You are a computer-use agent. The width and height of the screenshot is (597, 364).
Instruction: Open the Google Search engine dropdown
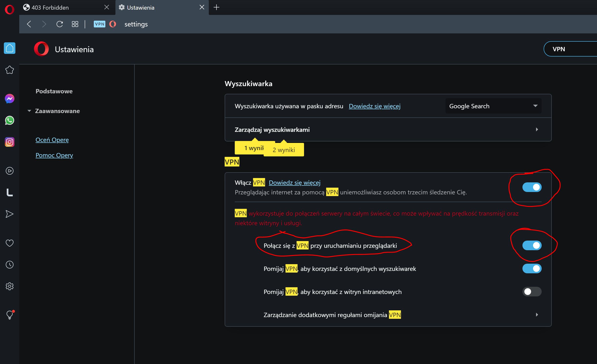pos(493,106)
